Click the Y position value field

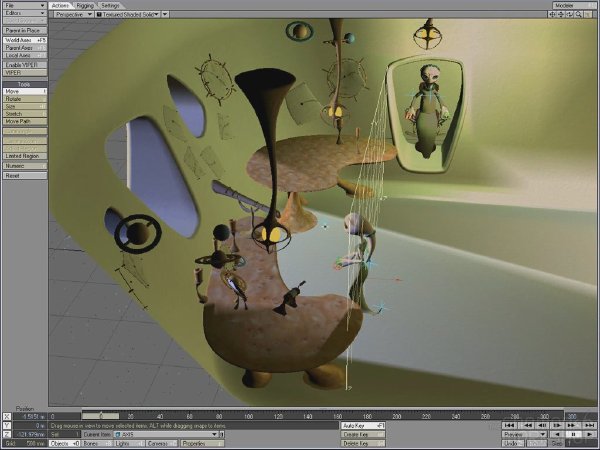point(30,426)
